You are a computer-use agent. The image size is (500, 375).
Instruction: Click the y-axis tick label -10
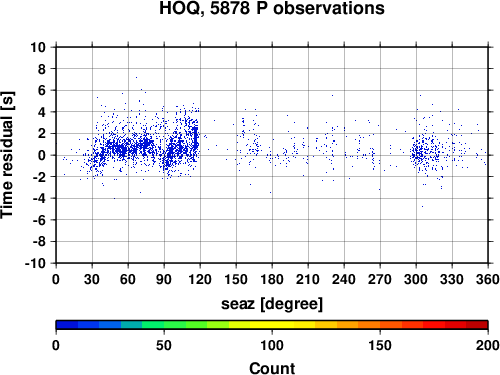(36, 263)
